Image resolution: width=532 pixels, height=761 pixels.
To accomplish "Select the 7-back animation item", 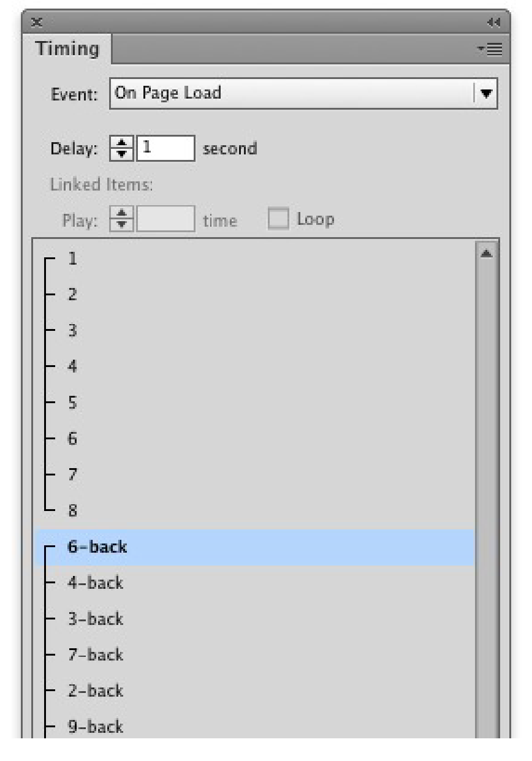I will pyautogui.click(x=95, y=655).
